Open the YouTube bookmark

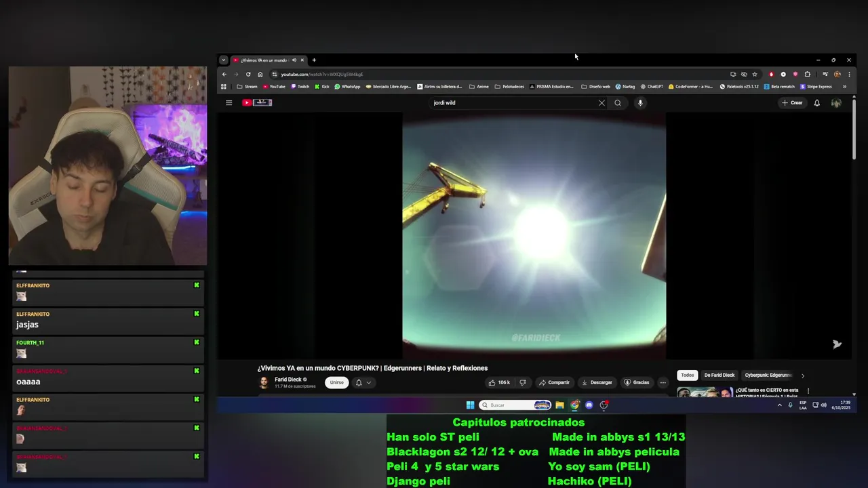[x=274, y=87]
